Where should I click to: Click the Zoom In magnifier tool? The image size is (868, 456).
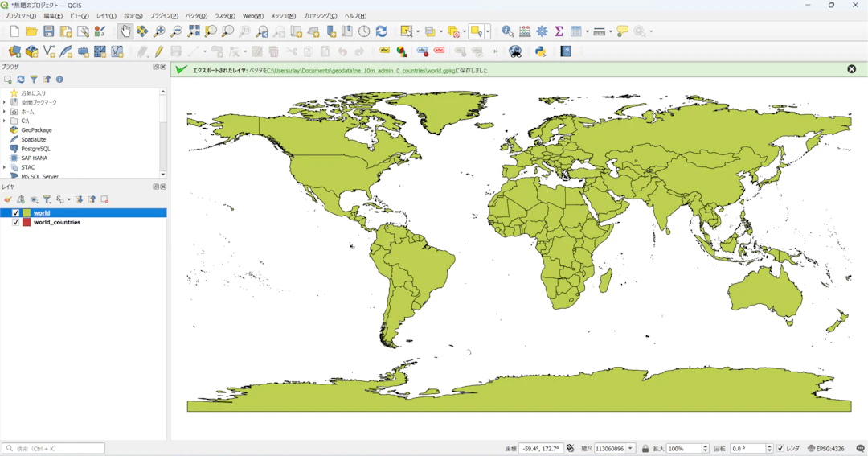point(159,31)
